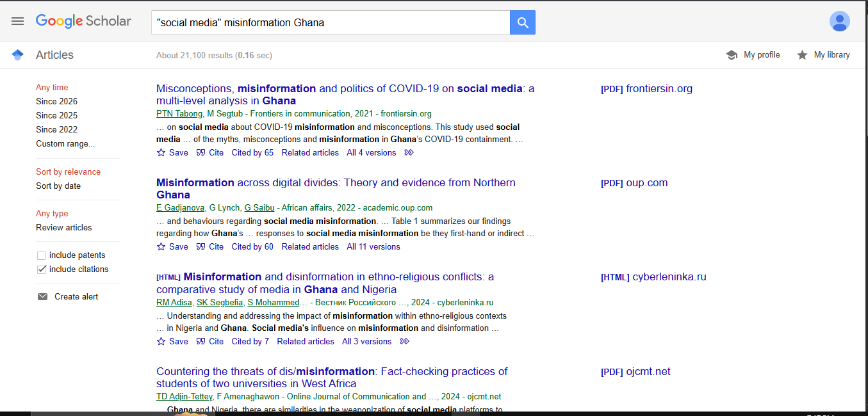The image size is (868, 416).
Task: Click the Create alert link
Action: [x=76, y=296]
